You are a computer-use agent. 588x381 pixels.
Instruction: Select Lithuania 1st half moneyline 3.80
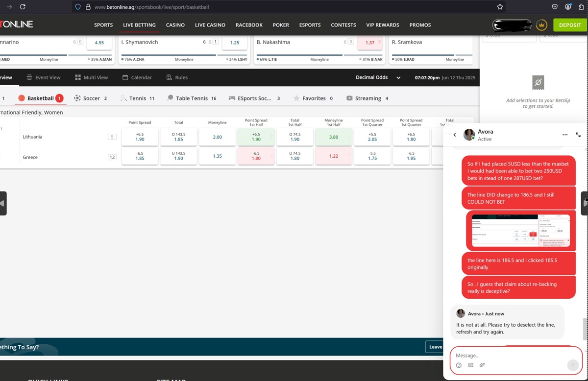[334, 137]
